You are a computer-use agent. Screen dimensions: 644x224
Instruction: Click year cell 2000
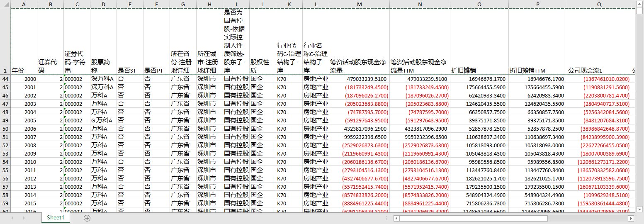24,79
